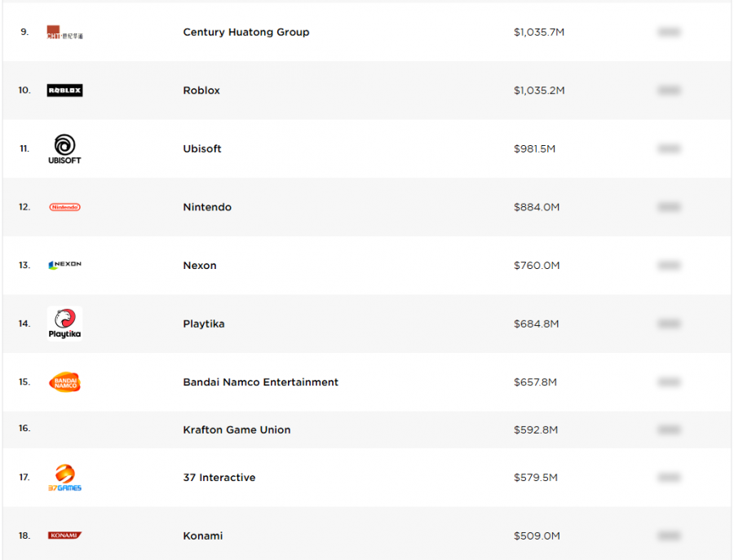
Task: Open the 37 Interactive name link
Action: pos(219,478)
